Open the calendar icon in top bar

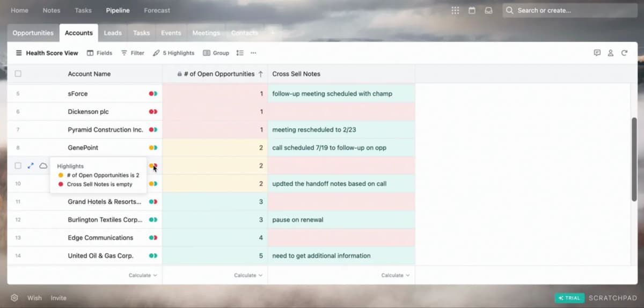472,10
